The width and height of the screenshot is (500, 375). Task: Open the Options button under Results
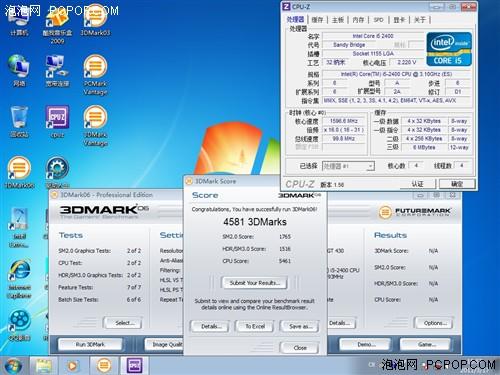435,323
